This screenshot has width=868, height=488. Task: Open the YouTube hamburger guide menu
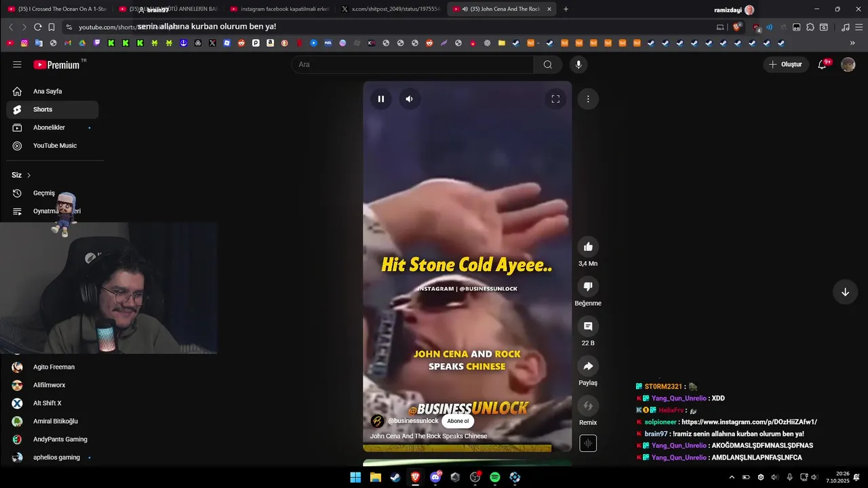[x=17, y=64]
